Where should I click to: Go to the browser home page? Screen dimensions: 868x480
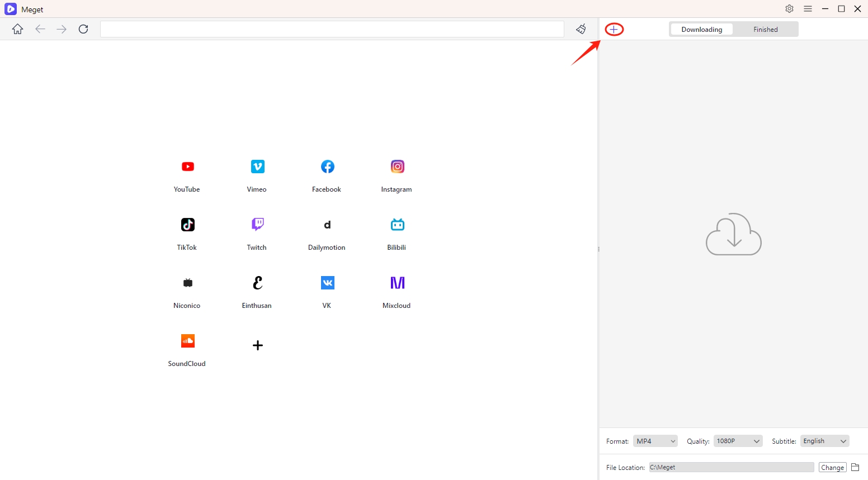(x=18, y=29)
